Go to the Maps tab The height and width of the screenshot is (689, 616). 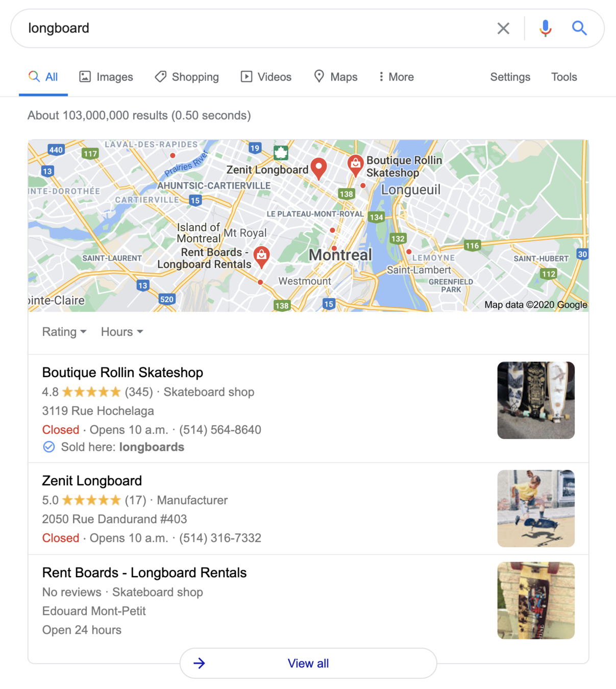pos(335,77)
